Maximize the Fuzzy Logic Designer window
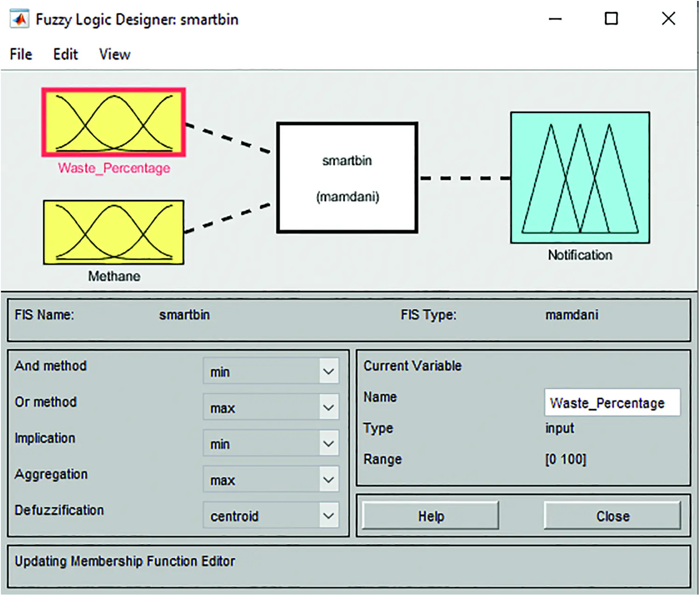700x596 pixels. (611, 19)
